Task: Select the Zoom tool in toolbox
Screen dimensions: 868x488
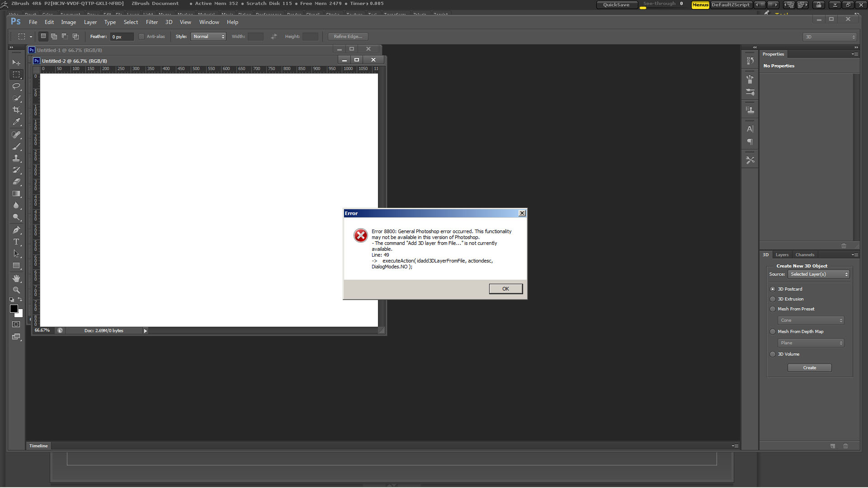Action: [16, 290]
